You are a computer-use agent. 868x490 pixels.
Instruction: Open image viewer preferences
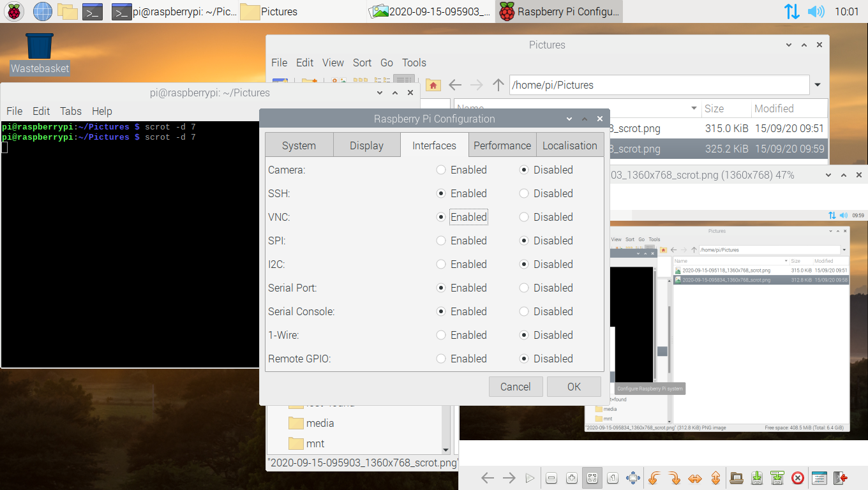click(819, 478)
